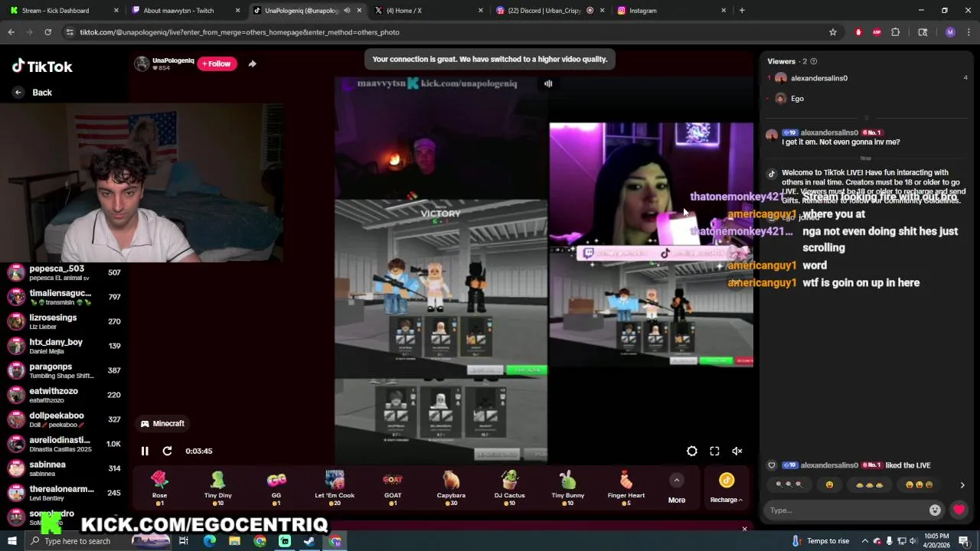Click the stream refresh icon beside the timer

[167, 451]
